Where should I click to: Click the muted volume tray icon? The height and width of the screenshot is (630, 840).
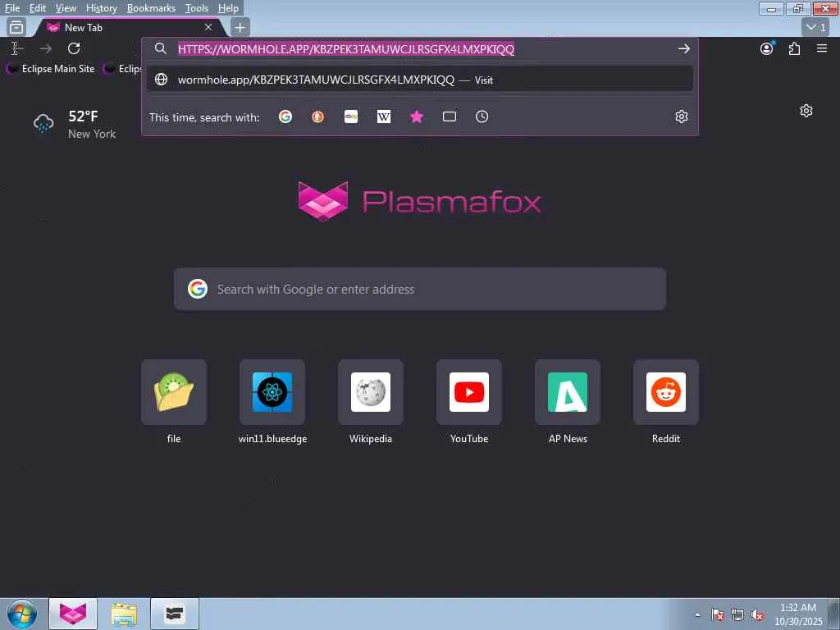tap(757, 614)
